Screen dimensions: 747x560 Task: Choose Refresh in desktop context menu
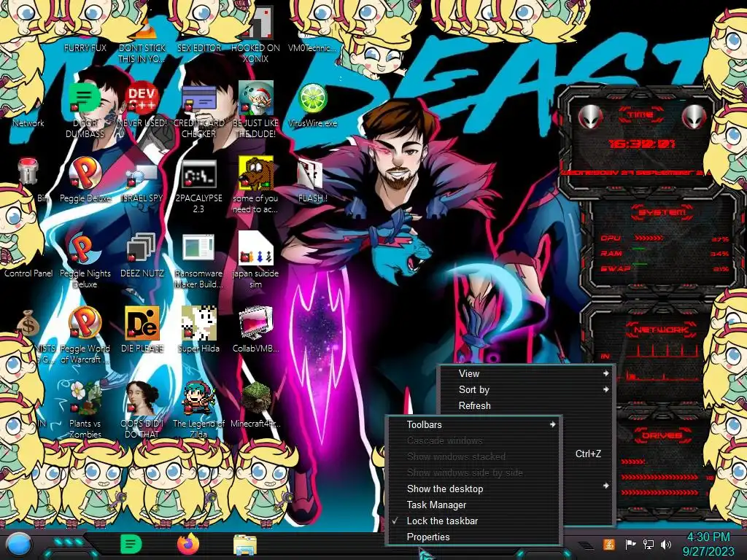pos(527,405)
